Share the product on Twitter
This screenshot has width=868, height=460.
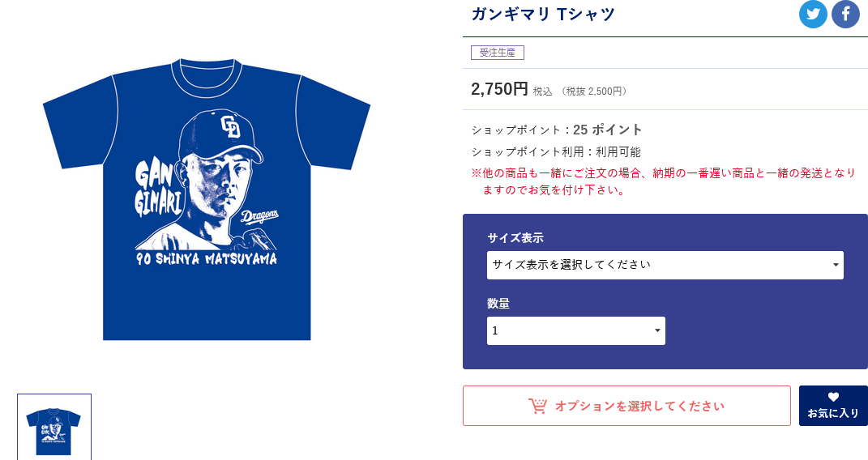pyautogui.click(x=813, y=14)
